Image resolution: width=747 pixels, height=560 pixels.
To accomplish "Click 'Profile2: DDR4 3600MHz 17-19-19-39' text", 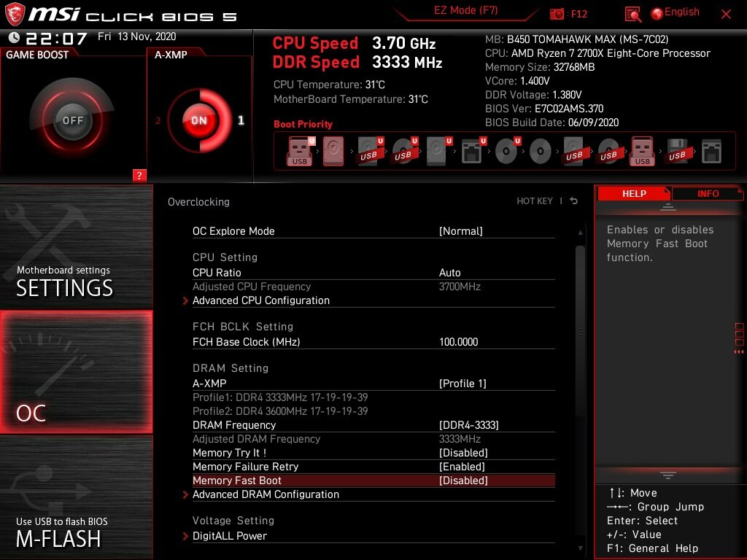I will tap(280, 411).
